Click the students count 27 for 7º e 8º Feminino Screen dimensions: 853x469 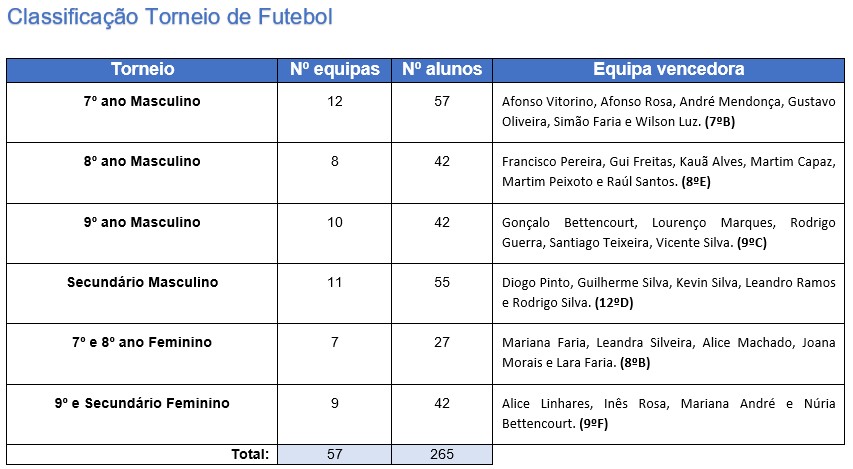tap(442, 342)
